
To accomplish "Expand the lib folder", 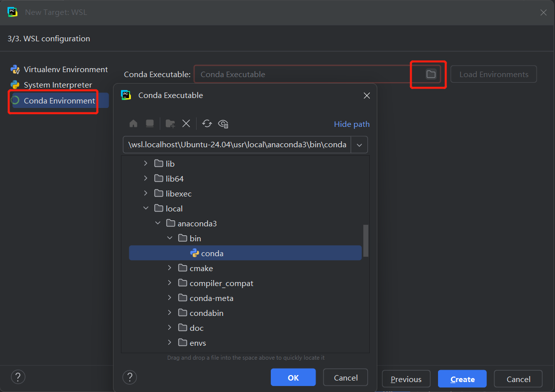I will point(146,163).
